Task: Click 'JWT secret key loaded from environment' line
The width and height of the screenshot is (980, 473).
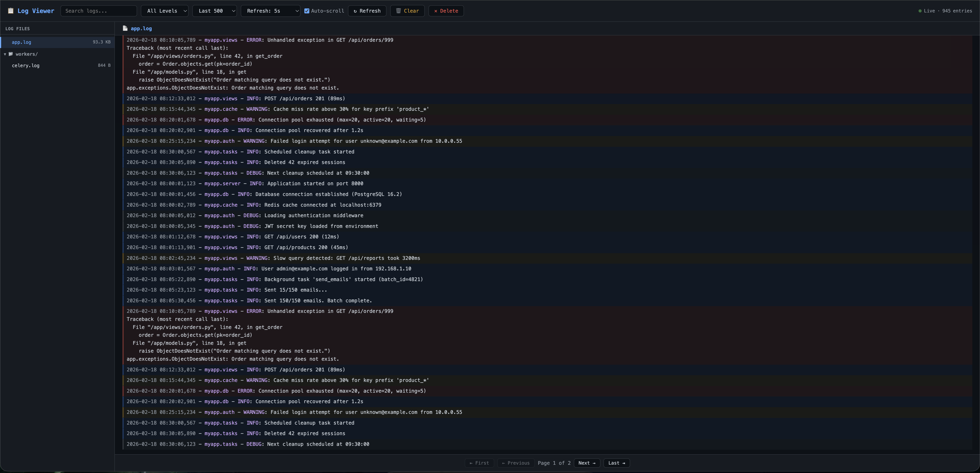Action: tap(547, 226)
